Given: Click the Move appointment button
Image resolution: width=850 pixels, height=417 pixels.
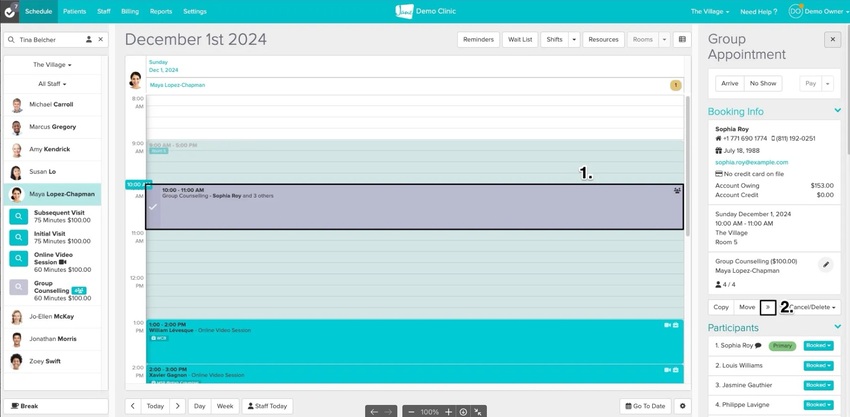Looking at the screenshot, I should [747, 307].
